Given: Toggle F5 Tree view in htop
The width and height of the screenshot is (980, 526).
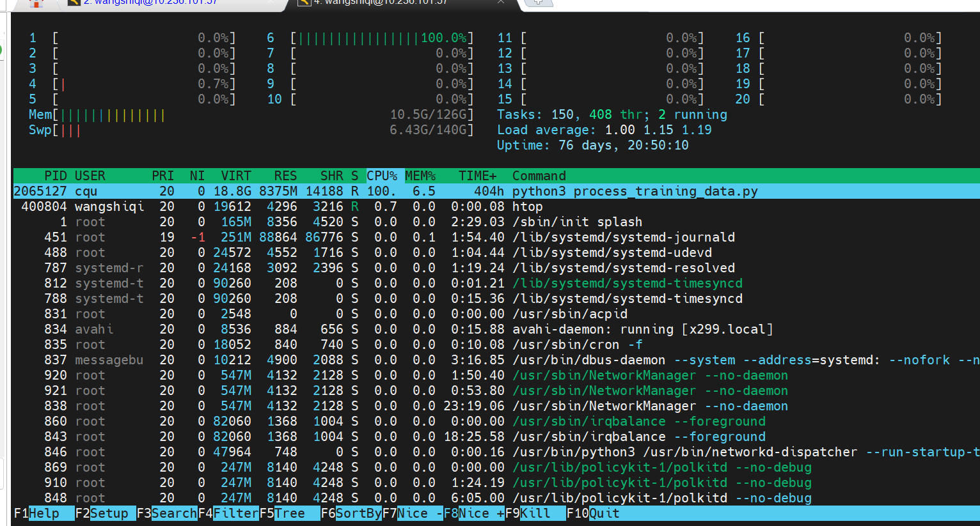Looking at the screenshot, I should click(290, 513).
